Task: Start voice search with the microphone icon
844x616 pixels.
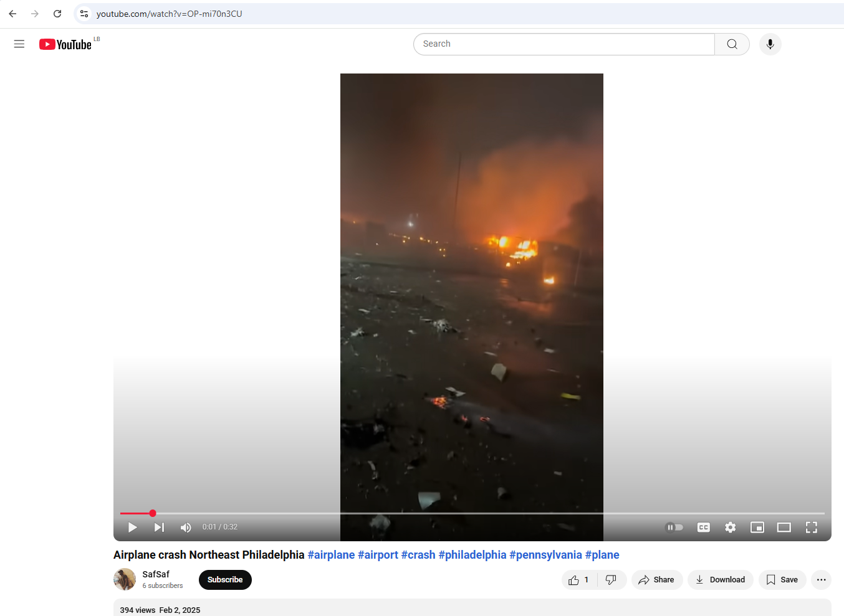Action: [x=770, y=44]
